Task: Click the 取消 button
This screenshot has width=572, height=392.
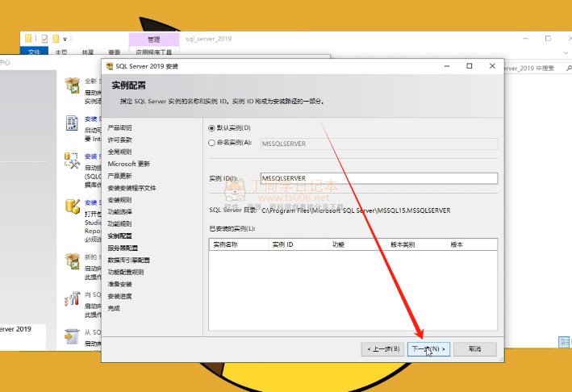Action: pyautogui.click(x=474, y=349)
